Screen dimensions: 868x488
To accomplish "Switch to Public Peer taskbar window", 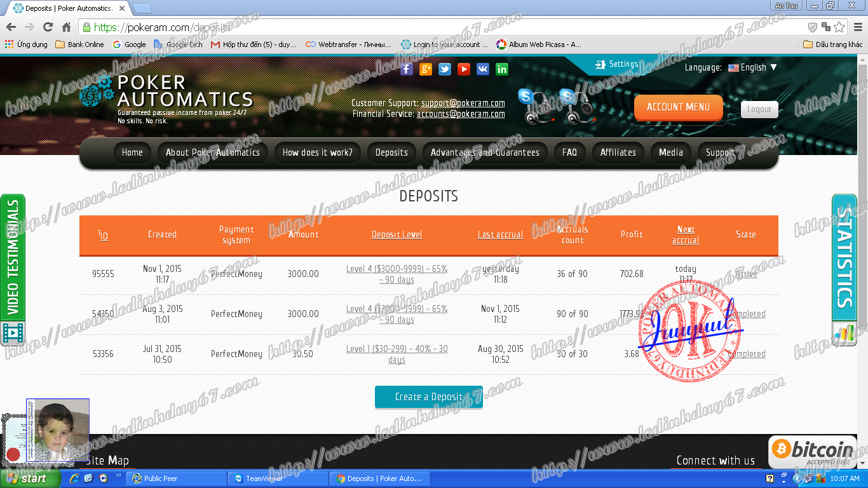I will point(177,478).
